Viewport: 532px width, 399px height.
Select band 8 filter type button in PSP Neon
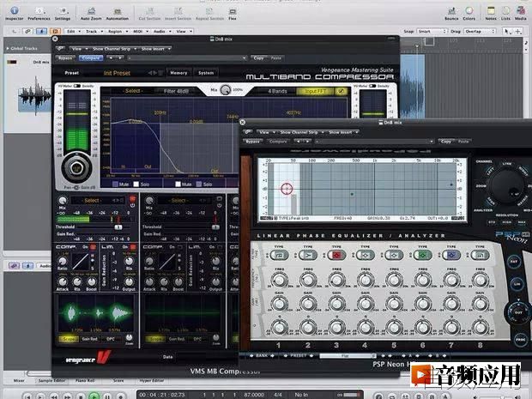(481, 255)
